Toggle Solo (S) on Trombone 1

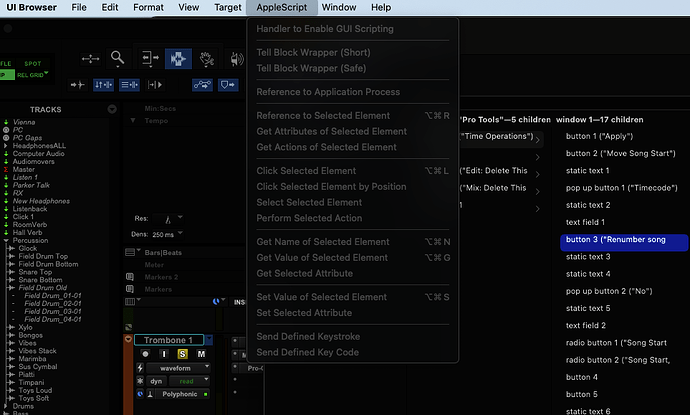tap(182, 354)
